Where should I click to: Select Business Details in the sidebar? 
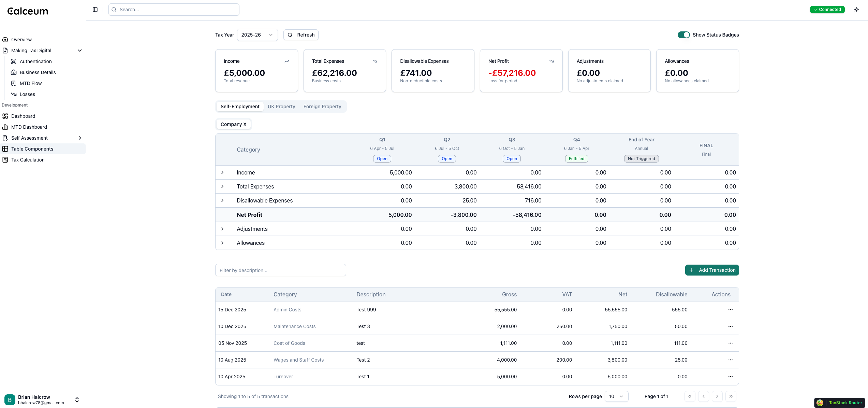pos(38,72)
